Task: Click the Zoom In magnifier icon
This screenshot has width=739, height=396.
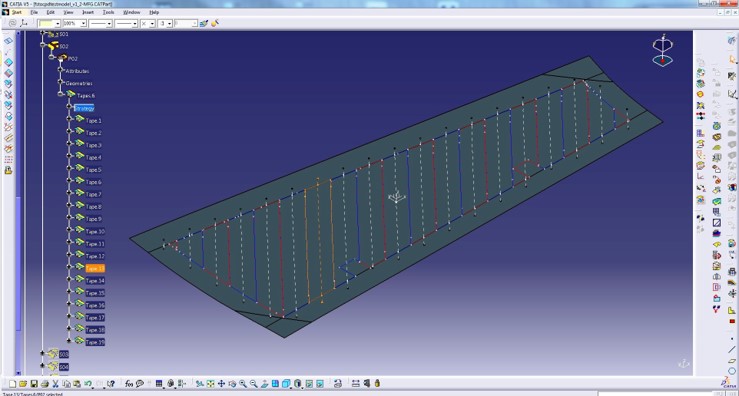Action: tap(243, 384)
